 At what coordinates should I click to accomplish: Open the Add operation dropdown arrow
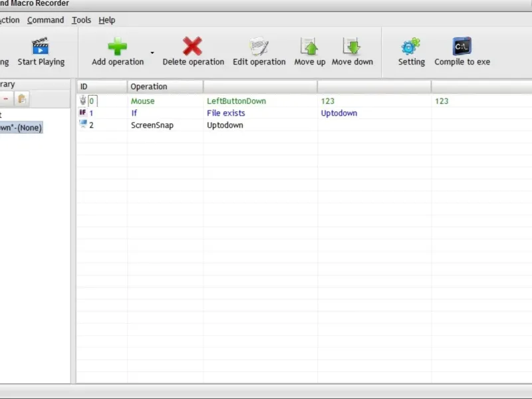coord(152,53)
